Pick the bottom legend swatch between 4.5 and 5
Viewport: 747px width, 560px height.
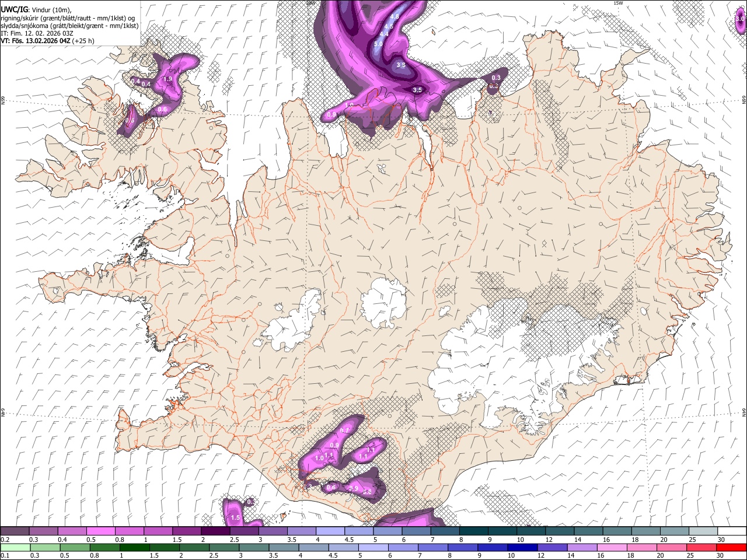tap(344, 547)
